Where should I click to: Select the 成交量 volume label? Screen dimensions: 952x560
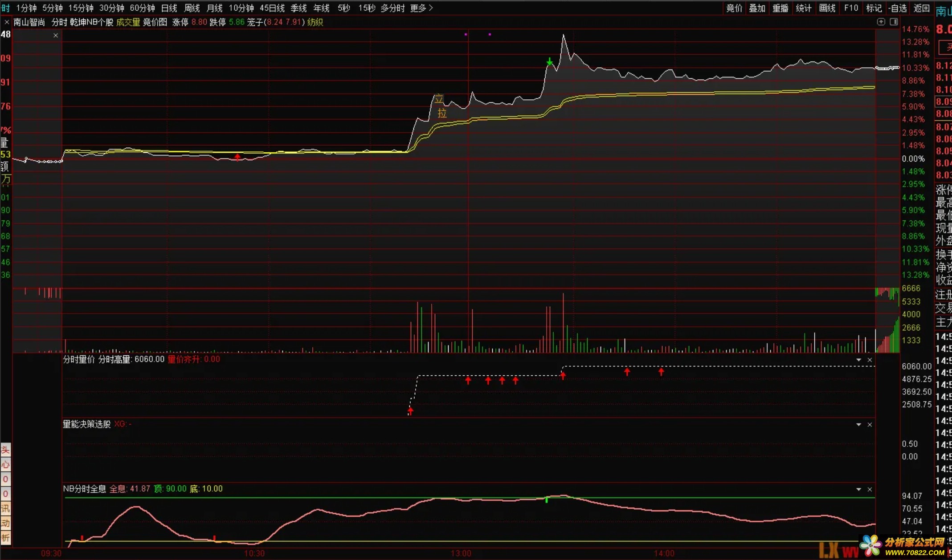point(128,22)
